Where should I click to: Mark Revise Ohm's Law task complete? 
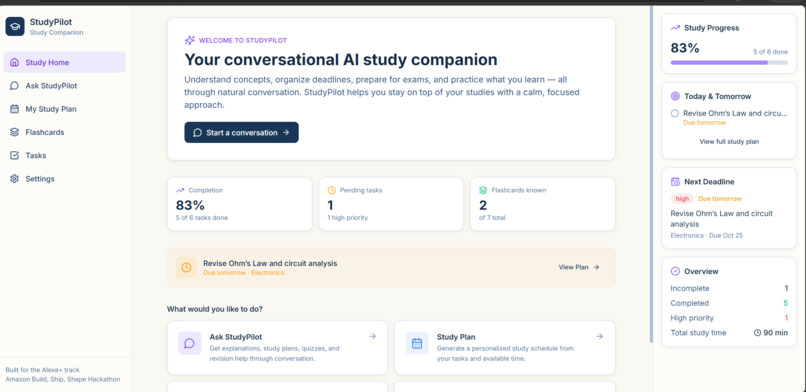675,113
